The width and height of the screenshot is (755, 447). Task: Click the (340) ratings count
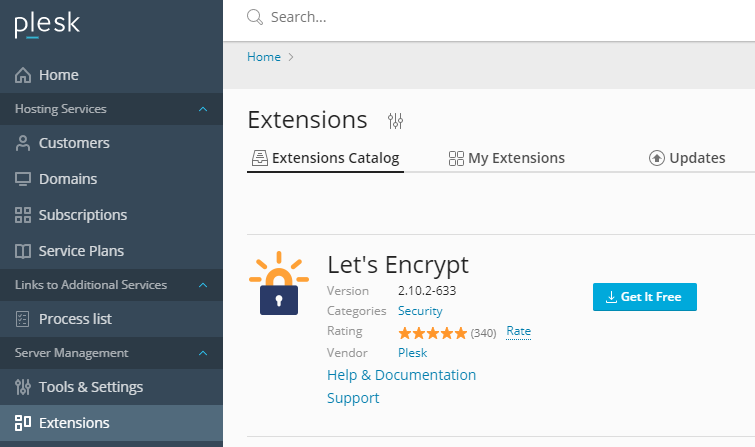483,333
